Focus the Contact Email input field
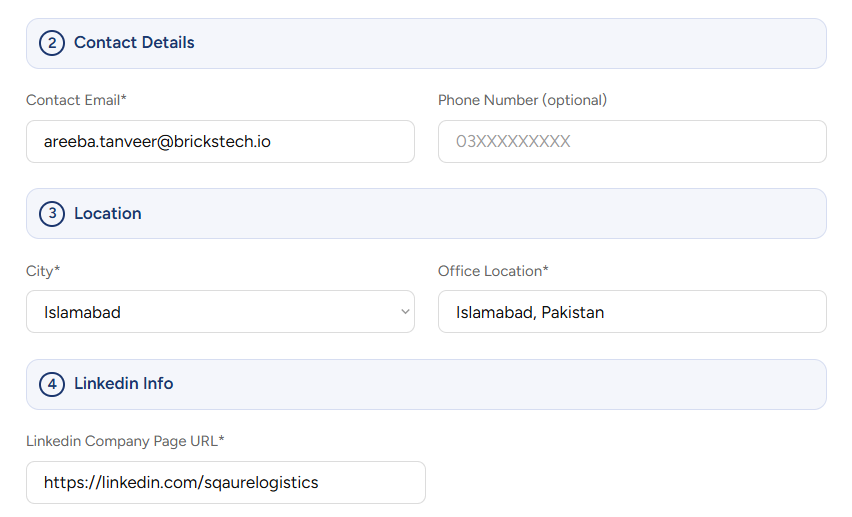 point(220,142)
